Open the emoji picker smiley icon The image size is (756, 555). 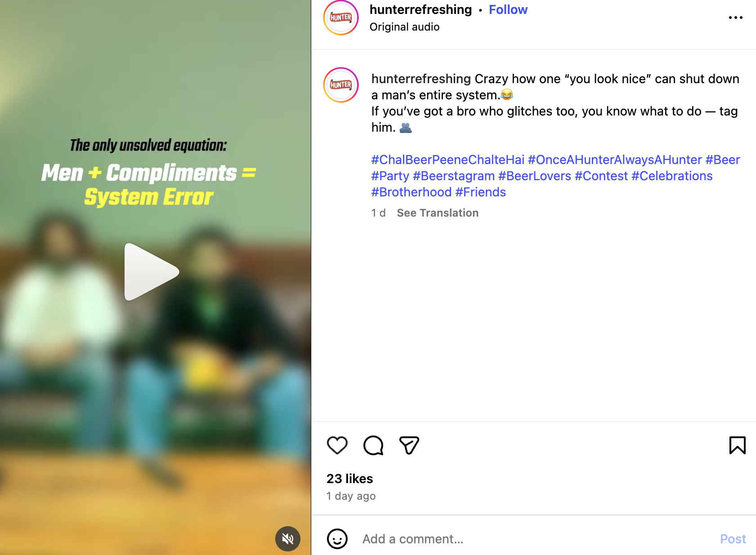[x=337, y=539]
